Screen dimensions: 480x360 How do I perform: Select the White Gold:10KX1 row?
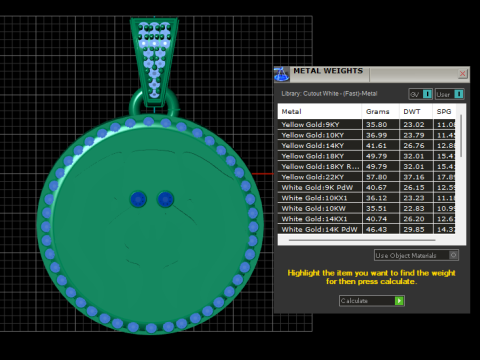click(366, 198)
